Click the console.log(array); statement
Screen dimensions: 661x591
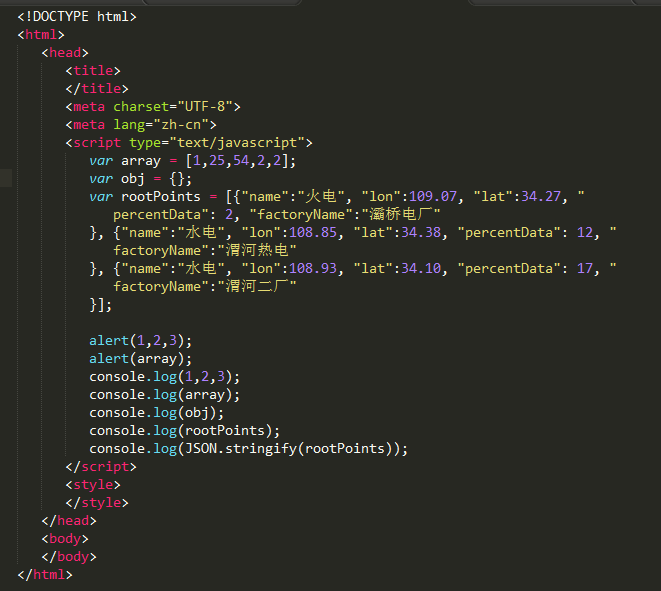tap(165, 395)
